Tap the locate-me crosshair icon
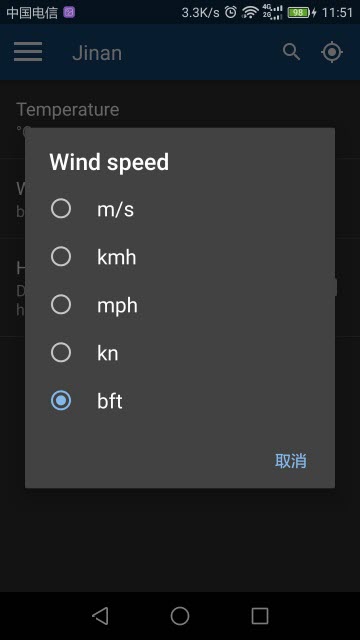This screenshot has height=640, width=360. (331, 52)
